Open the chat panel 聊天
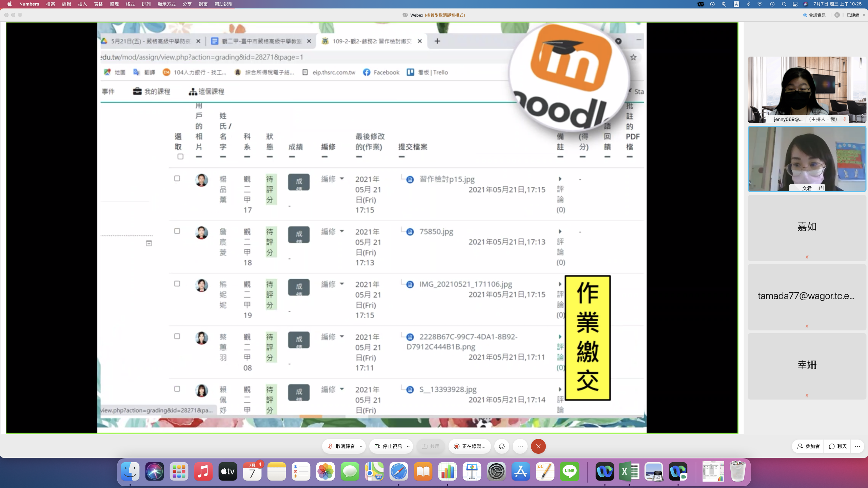Screen dimensions: 868x488 click(838, 446)
